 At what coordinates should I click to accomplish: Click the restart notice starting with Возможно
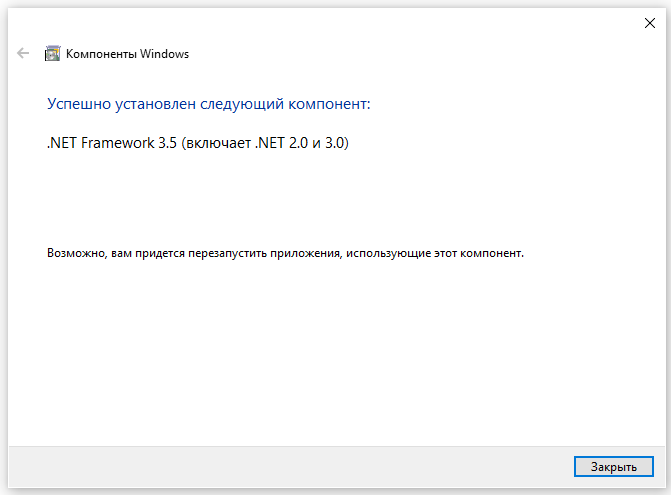tap(285, 253)
